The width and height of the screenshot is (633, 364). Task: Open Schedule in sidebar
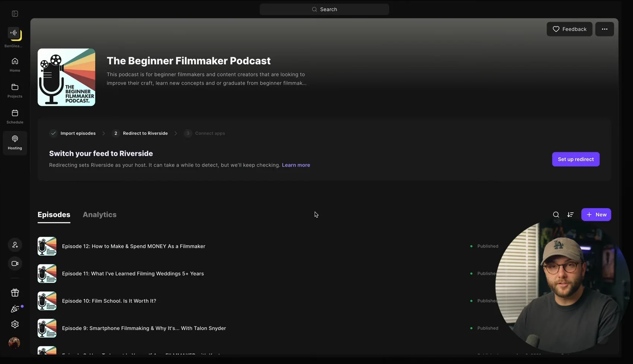coord(15,117)
